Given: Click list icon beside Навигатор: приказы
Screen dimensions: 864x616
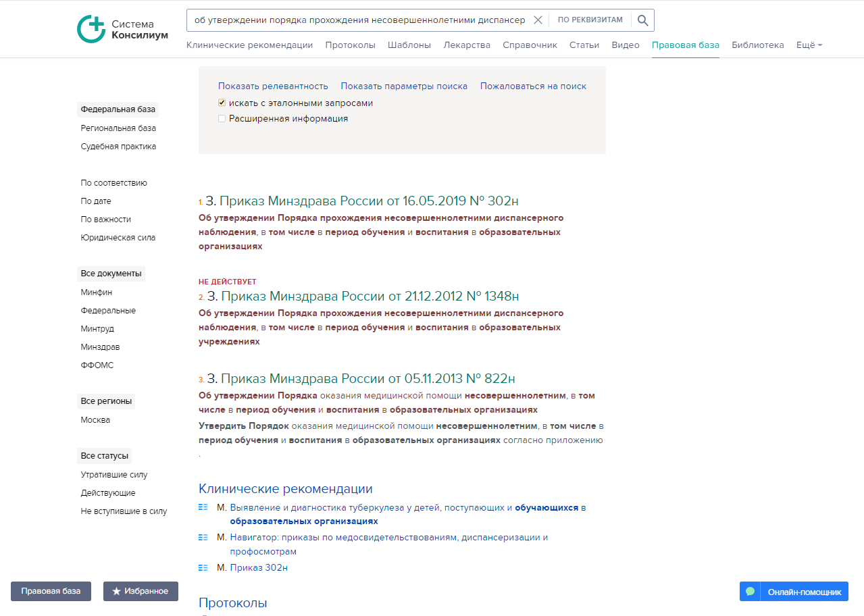Looking at the screenshot, I should (203, 537).
